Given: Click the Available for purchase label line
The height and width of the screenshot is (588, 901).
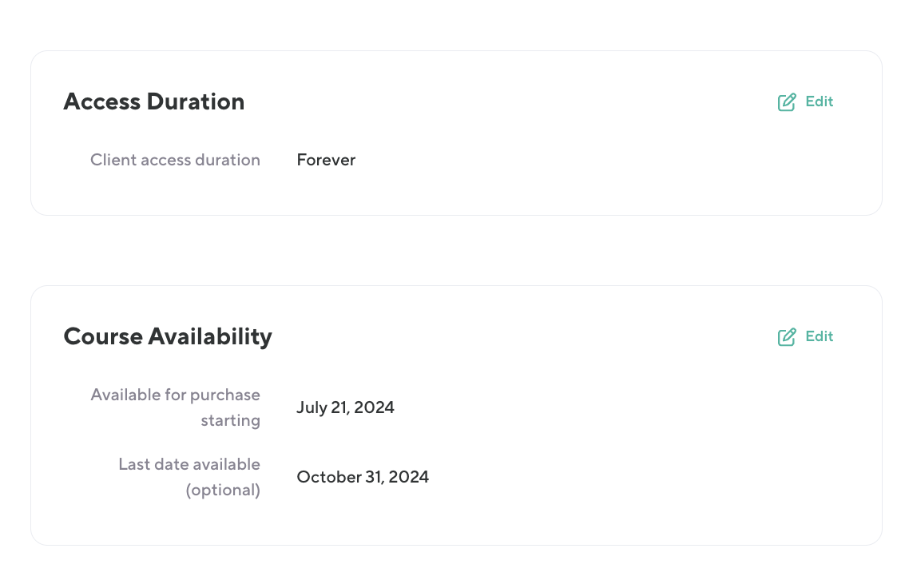Looking at the screenshot, I should pos(175,395).
